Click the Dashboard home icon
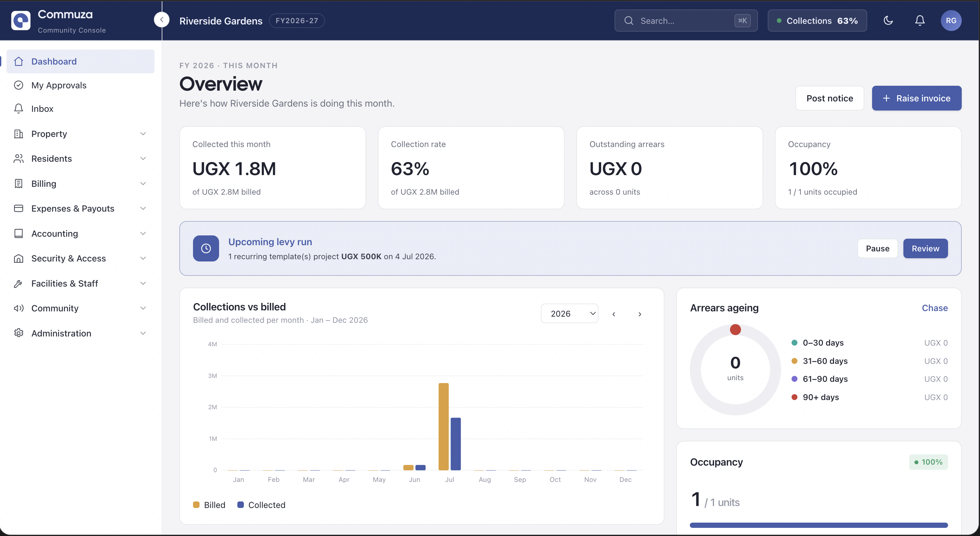 point(19,61)
